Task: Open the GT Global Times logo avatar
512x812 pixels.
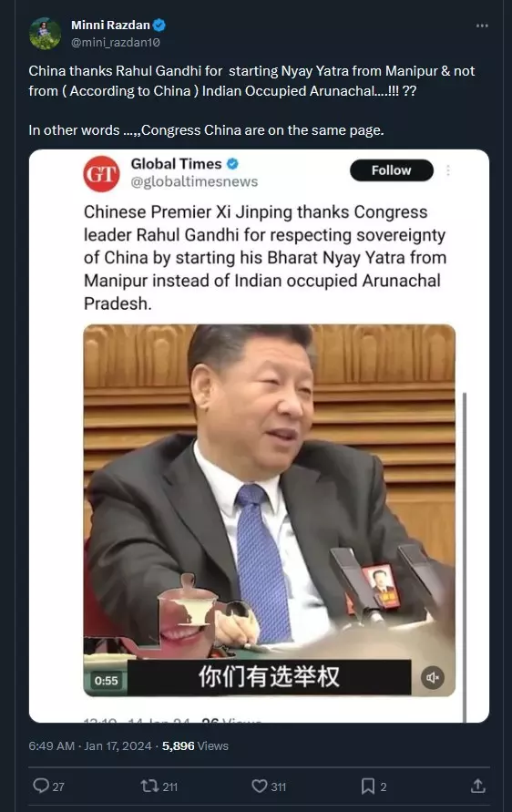Action: pyautogui.click(x=101, y=173)
